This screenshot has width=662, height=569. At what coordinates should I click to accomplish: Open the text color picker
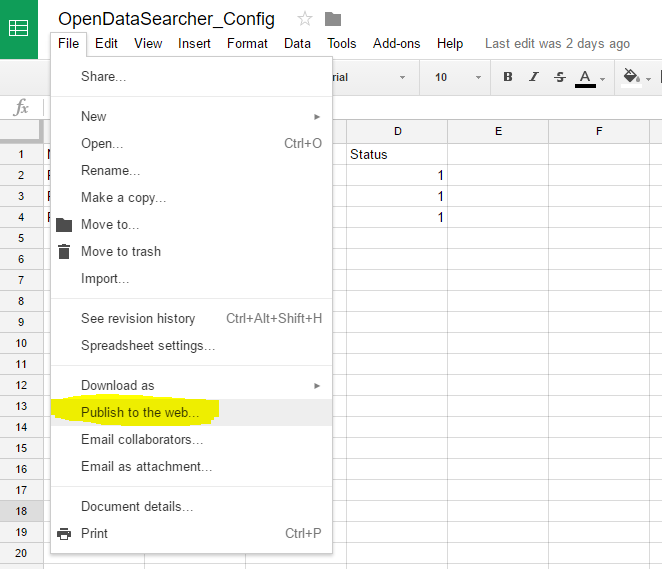tap(585, 78)
